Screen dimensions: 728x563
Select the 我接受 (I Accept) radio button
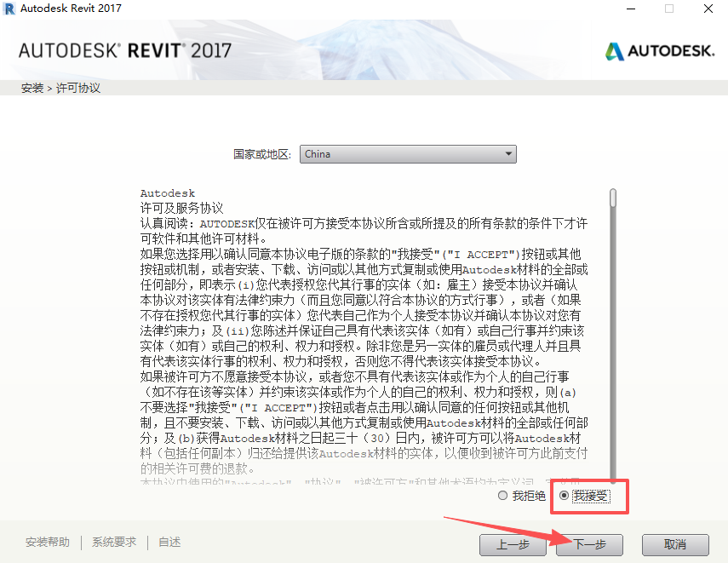[x=564, y=496]
